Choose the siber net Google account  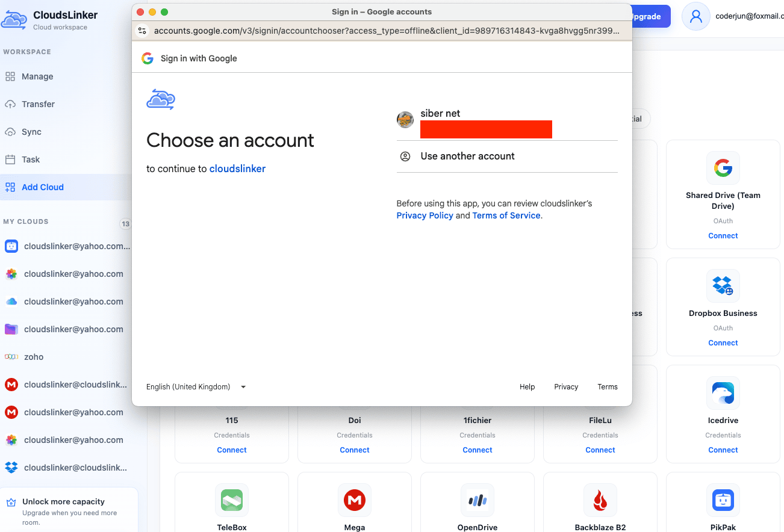(507, 123)
